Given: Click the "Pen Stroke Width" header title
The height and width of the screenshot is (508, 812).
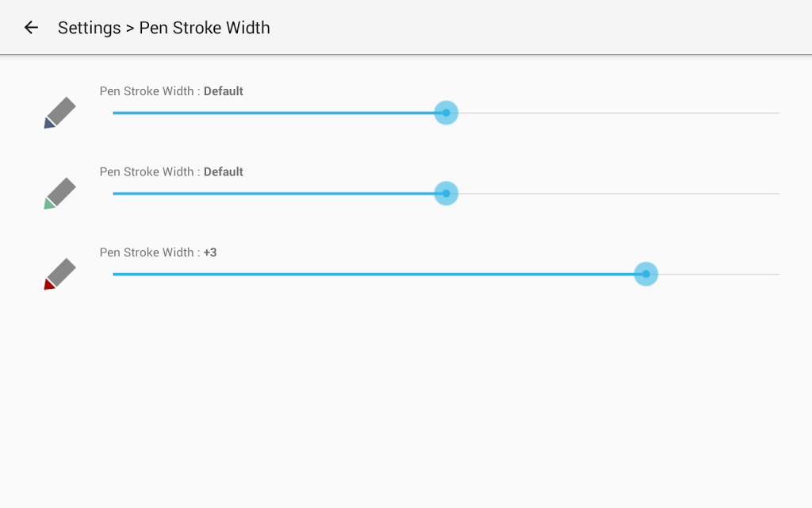Looking at the screenshot, I should click(x=205, y=28).
